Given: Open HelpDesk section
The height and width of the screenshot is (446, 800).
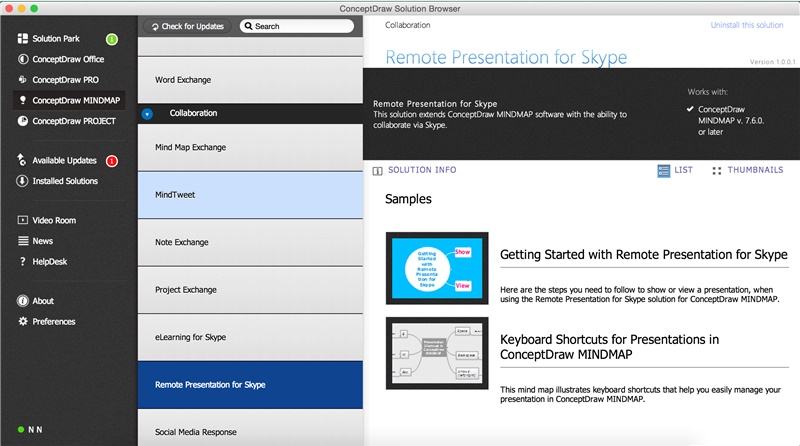Looking at the screenshot, I should (x=50, y=262).
